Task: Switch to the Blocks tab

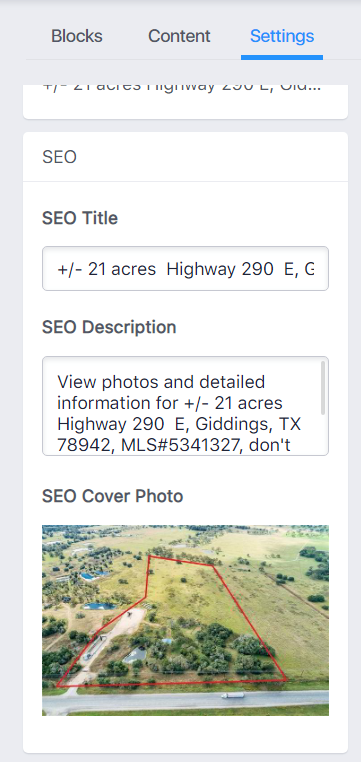Action: click(x=77, y=36)
